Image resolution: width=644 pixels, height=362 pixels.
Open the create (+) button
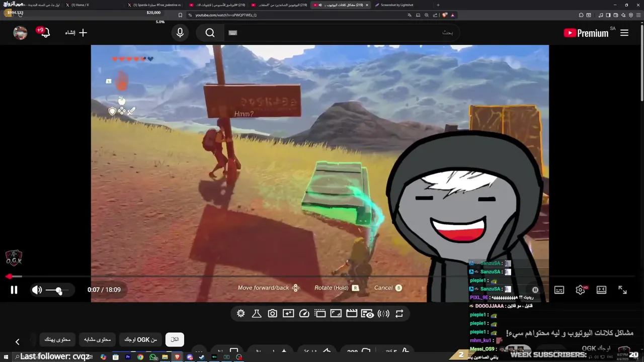coord(76,33)
